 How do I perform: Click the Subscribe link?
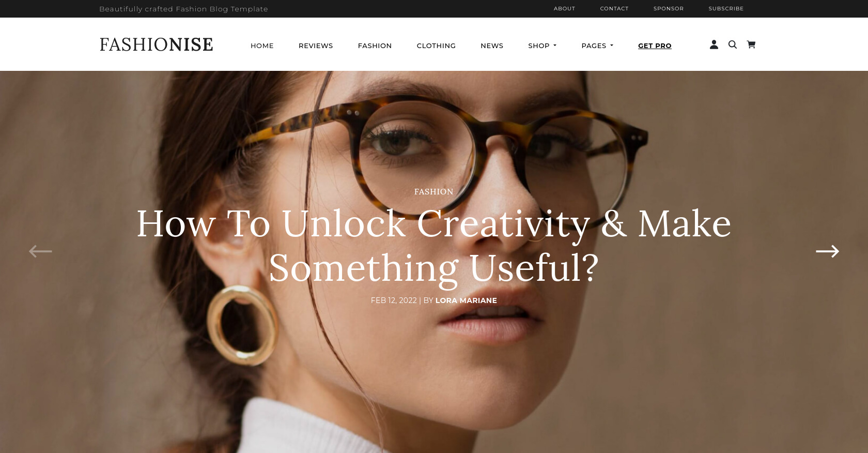coord(726,9)
